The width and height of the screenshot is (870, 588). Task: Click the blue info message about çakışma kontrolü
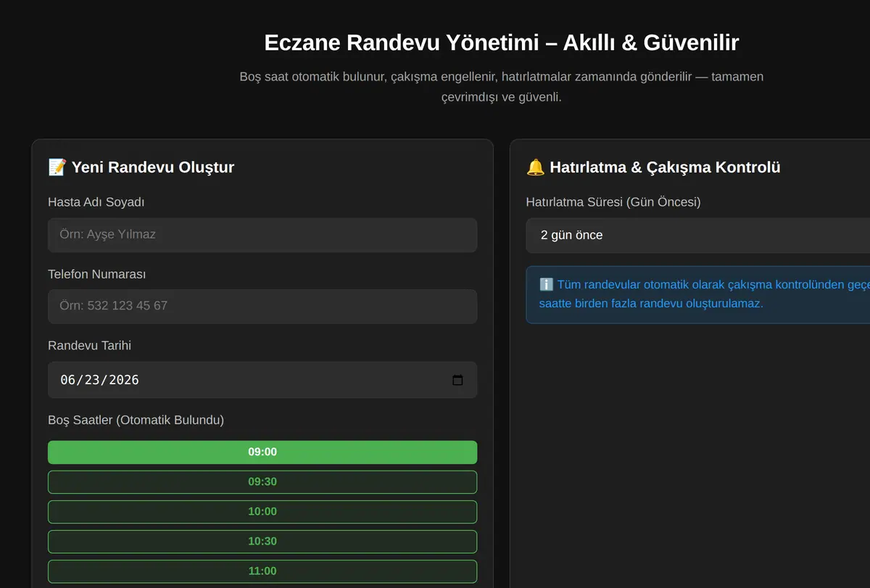coord(697,294)
